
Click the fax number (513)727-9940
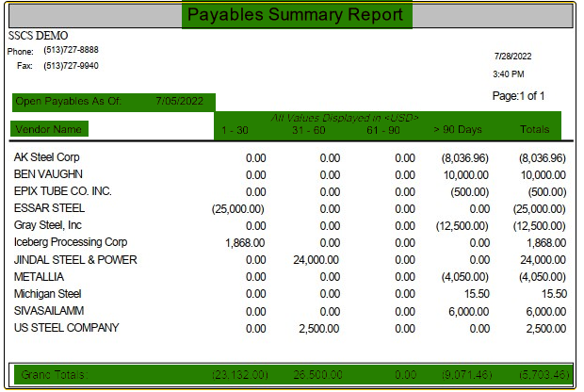[x=71, y=66]
